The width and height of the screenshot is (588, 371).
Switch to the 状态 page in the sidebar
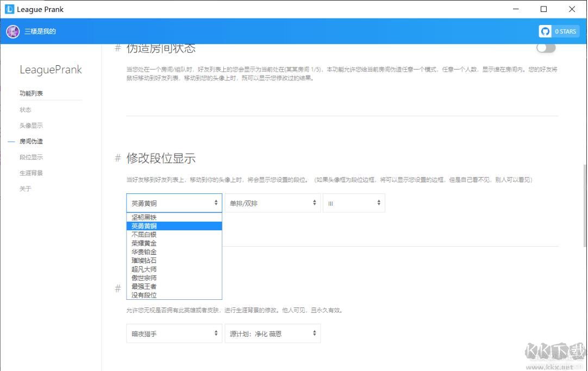[25, 109]
